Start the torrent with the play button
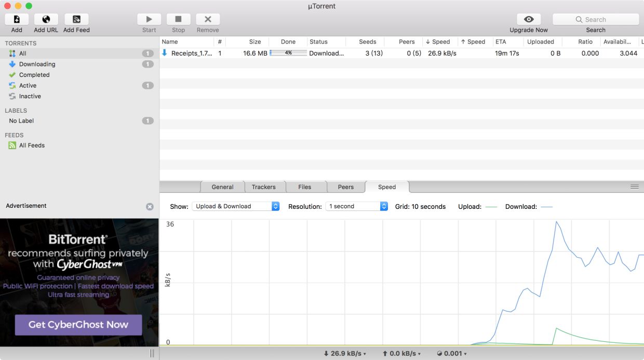The height and width of the screenshot is (360, 644). tap(149, 19)
